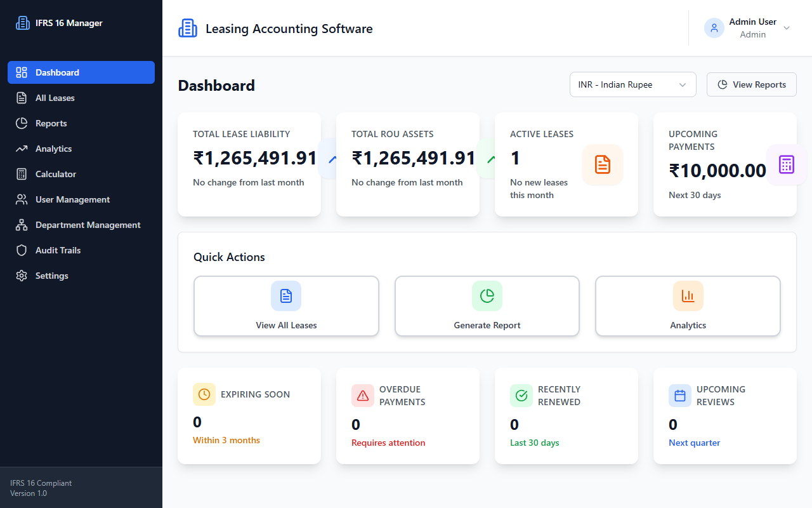Click the gear icon next to Settings
The height and width of the screenshot is (508, 812).
point(22,276)
